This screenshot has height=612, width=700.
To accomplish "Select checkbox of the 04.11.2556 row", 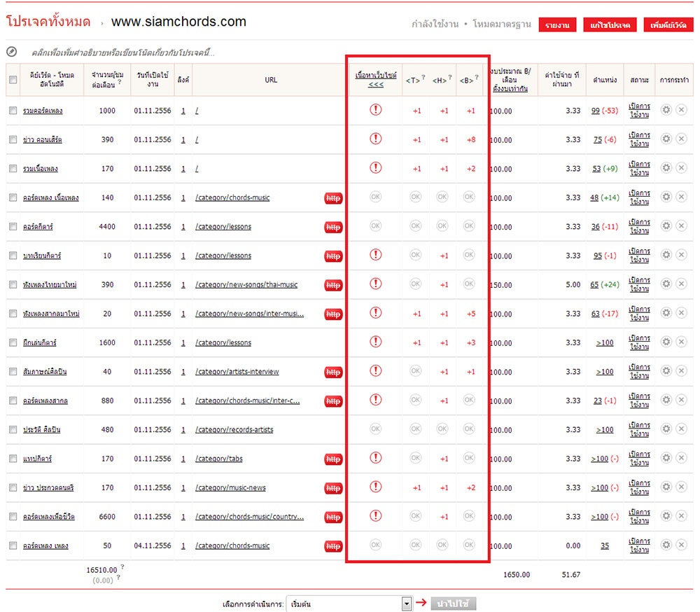I will coord(13,546).
